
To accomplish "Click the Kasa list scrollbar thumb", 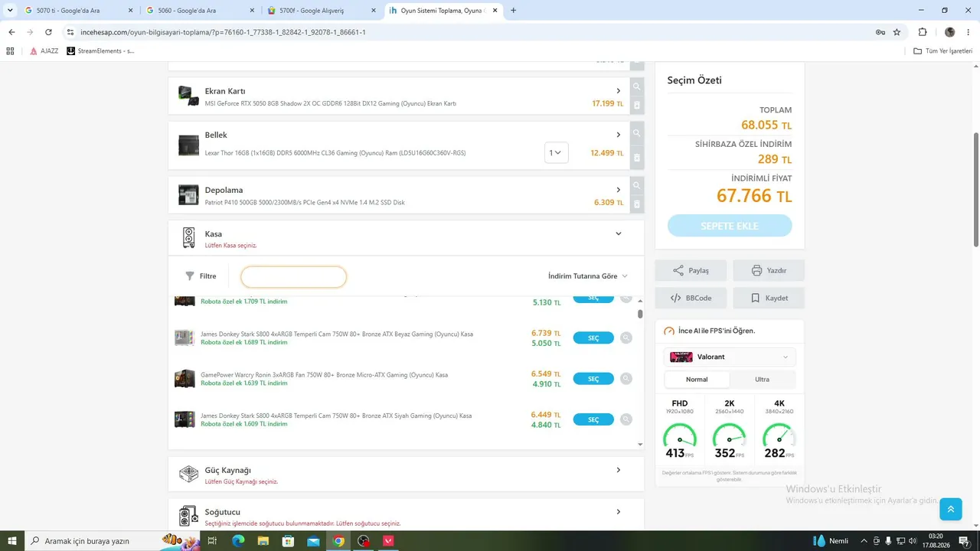I will [640, 314].
